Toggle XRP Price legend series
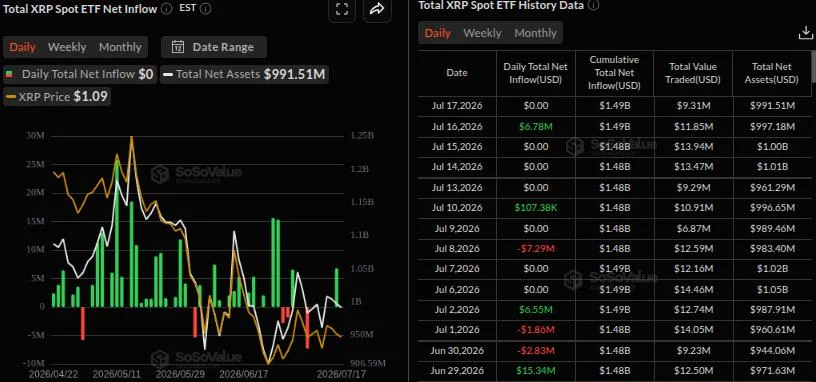The height and width of the screenshot is (382, 816). pos(57,97)
